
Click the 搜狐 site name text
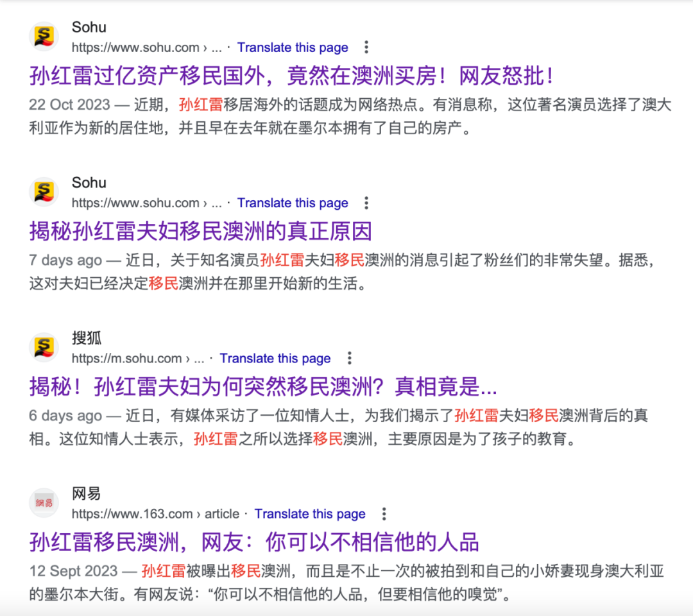(86, 339)
